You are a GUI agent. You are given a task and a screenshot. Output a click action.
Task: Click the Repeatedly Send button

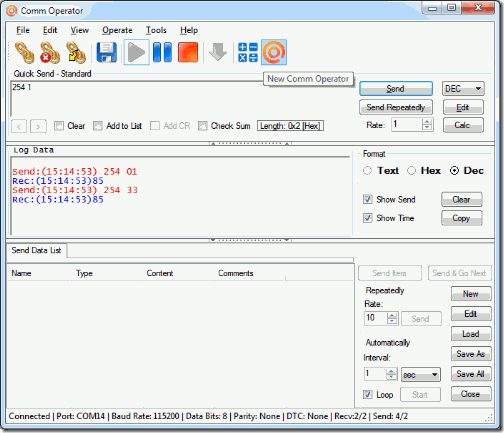click(x=421, y=319)
